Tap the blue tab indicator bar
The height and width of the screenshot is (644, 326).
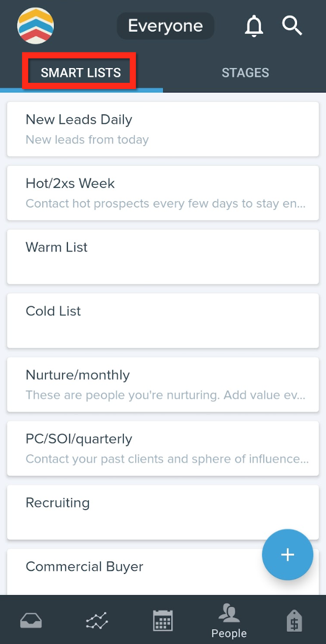(81, 90)
